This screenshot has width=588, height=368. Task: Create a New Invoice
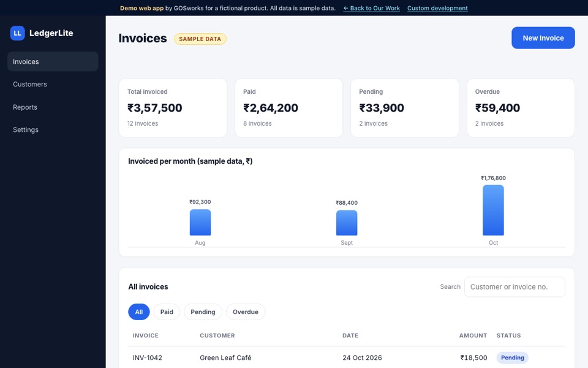[543, 38]
